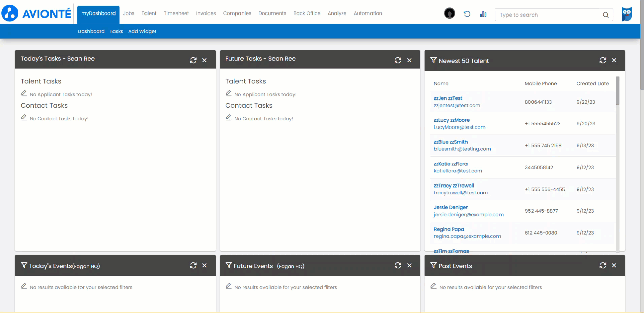Open the Automation menu
The image size is (644, 313).
(x=368, y=13)
